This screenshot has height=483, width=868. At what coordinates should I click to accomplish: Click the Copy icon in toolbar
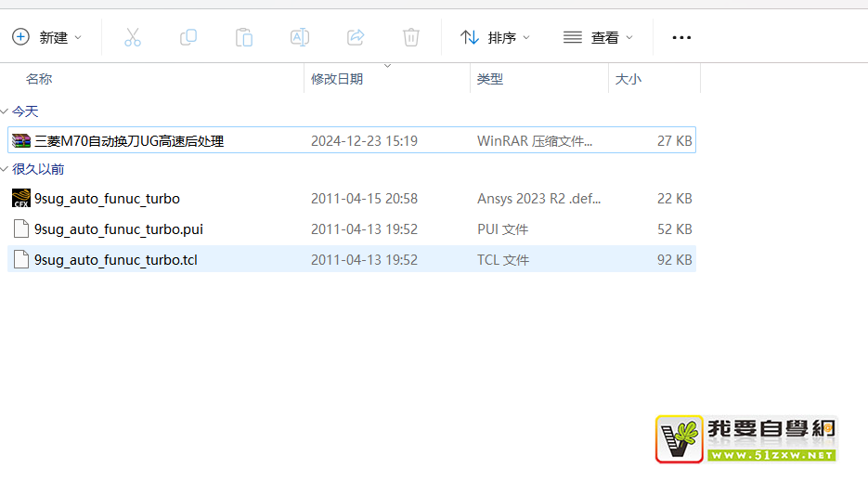tap(188, 37)
